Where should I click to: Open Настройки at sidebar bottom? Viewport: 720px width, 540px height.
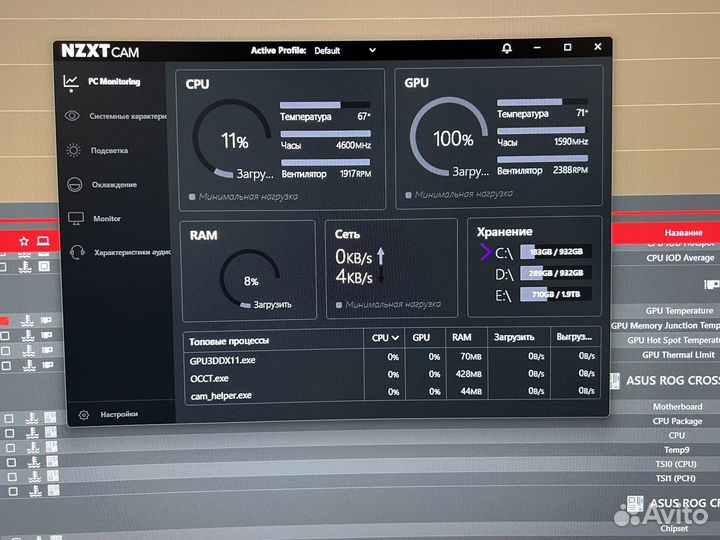tap(119, 414)
